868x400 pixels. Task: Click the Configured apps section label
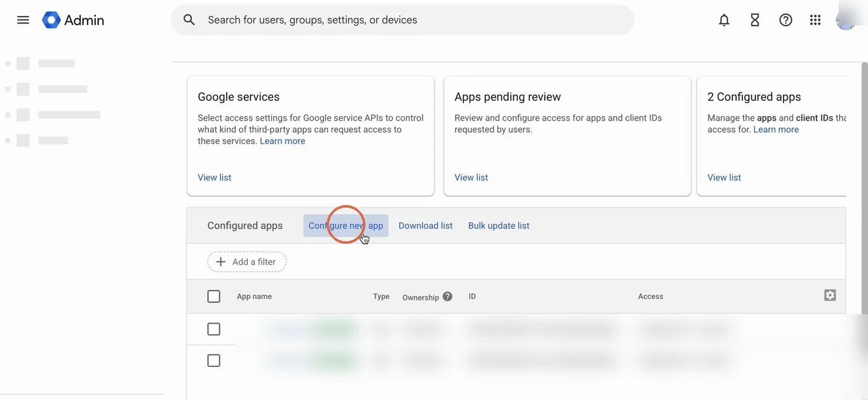(x=245, y=225)
